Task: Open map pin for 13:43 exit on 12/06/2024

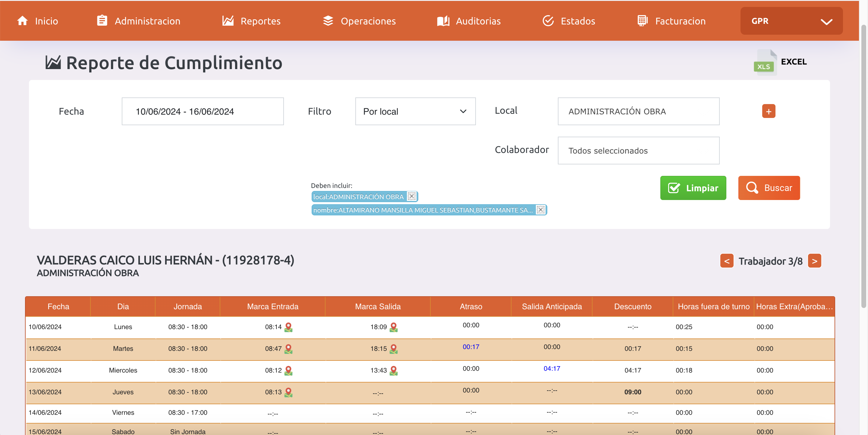Action: click(394, 370)
